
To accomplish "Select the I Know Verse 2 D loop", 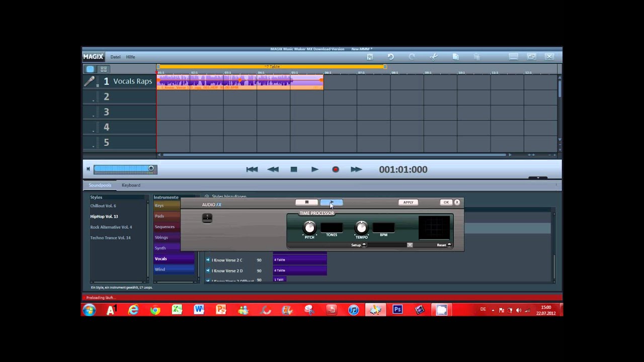I will 227,270.
